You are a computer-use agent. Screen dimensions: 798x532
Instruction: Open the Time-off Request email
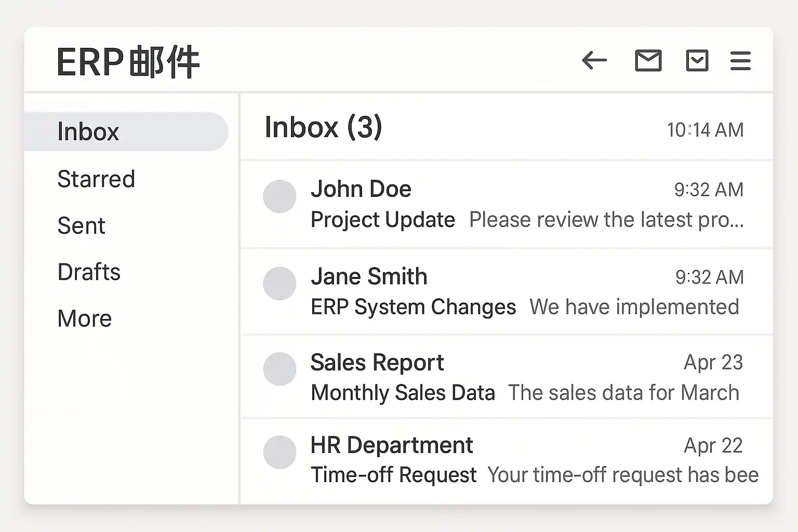pyautogui.click(x=393, y=475)
